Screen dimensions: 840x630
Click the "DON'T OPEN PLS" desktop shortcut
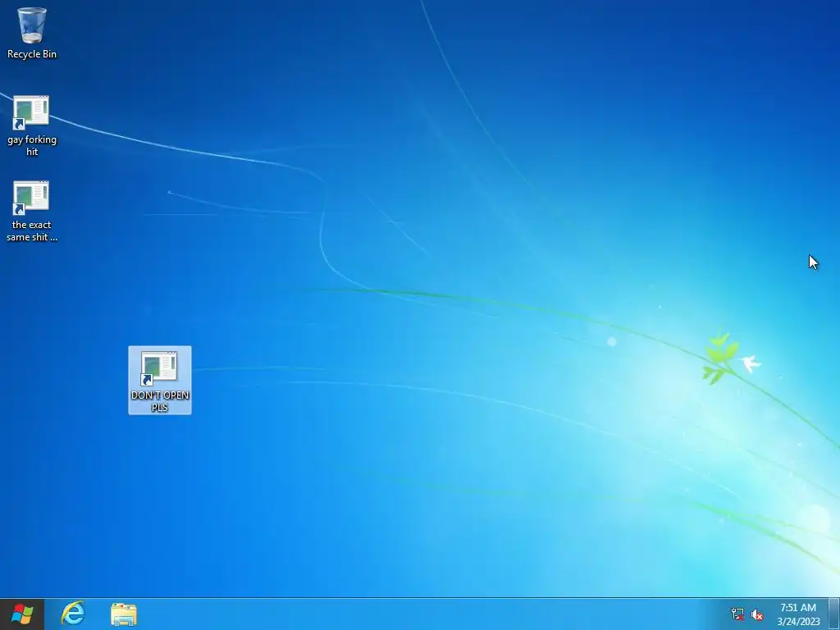tap(160, 380)
